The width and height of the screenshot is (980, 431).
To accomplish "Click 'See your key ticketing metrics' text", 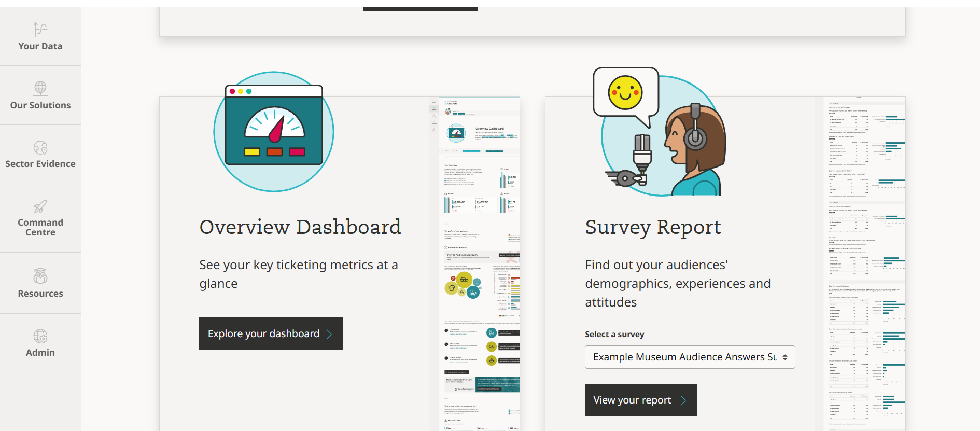I will pos(299,274).
